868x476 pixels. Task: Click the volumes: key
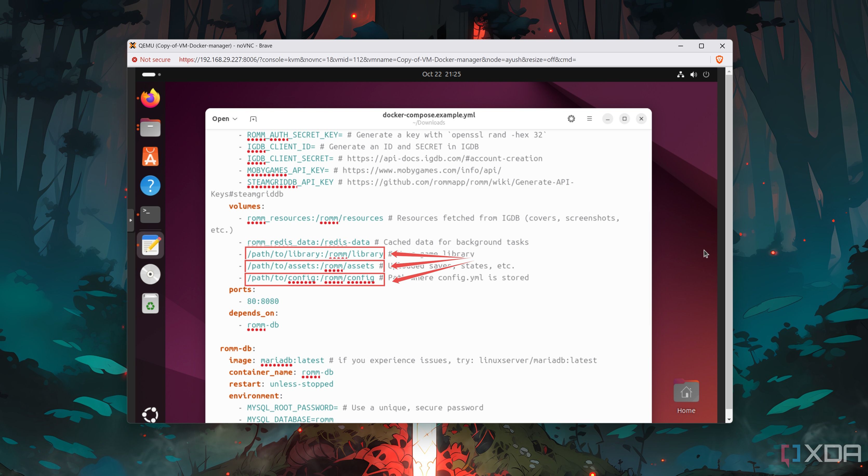pos(247,206)
